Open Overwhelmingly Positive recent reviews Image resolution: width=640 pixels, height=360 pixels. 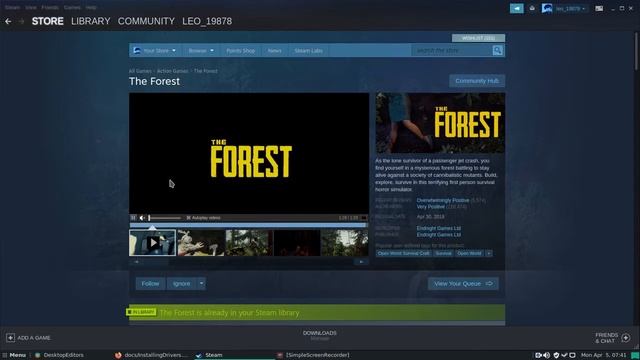click(443, 200)
